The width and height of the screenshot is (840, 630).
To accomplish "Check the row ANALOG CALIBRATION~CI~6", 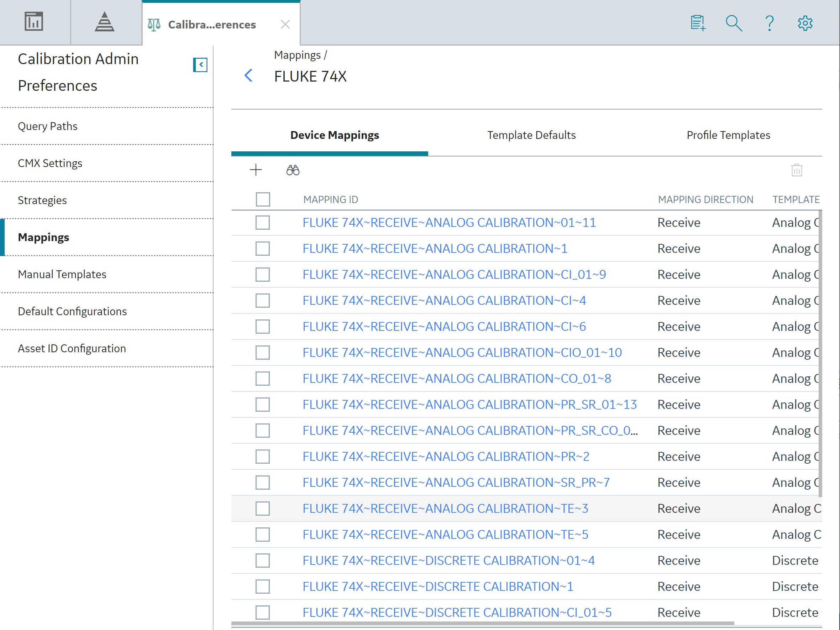I will point(263,327).
